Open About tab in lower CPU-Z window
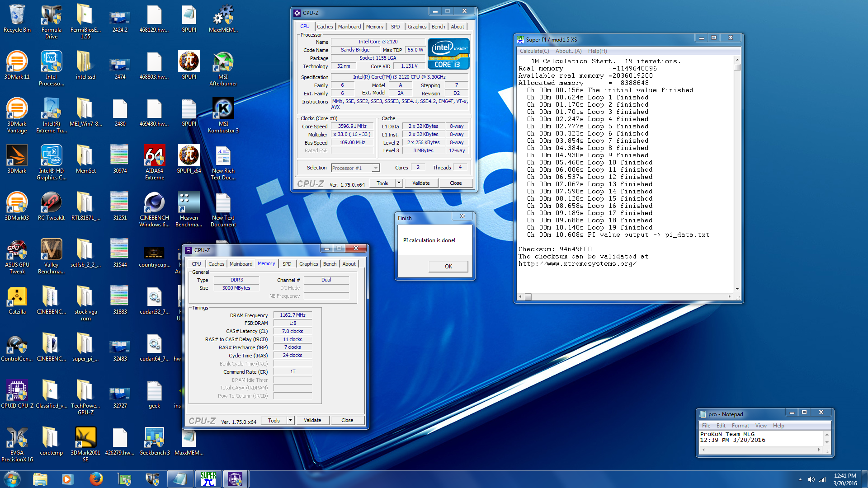 click(x=349, y=264)
